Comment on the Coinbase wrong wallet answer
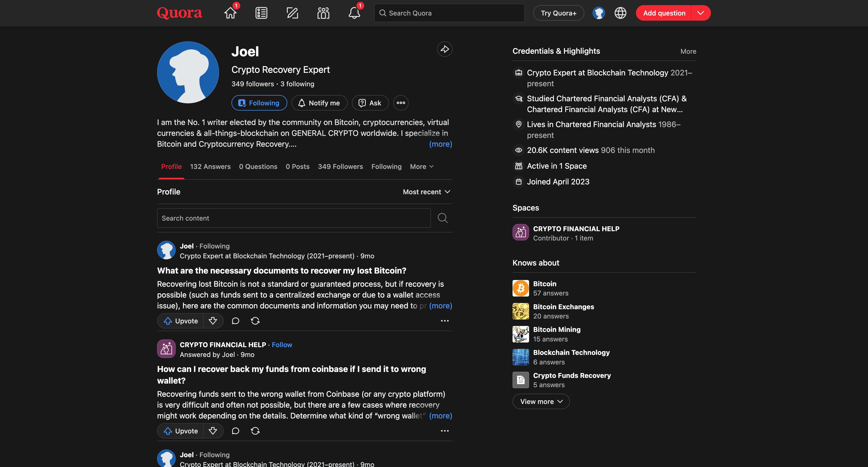The image size is (868, 467). pyautogui.click(x=235, y=431)
